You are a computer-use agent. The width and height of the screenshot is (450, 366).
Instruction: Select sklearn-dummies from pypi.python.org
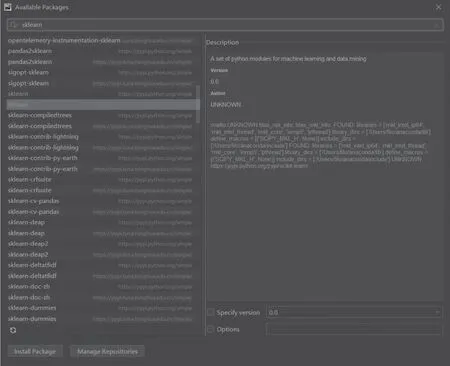103,308
